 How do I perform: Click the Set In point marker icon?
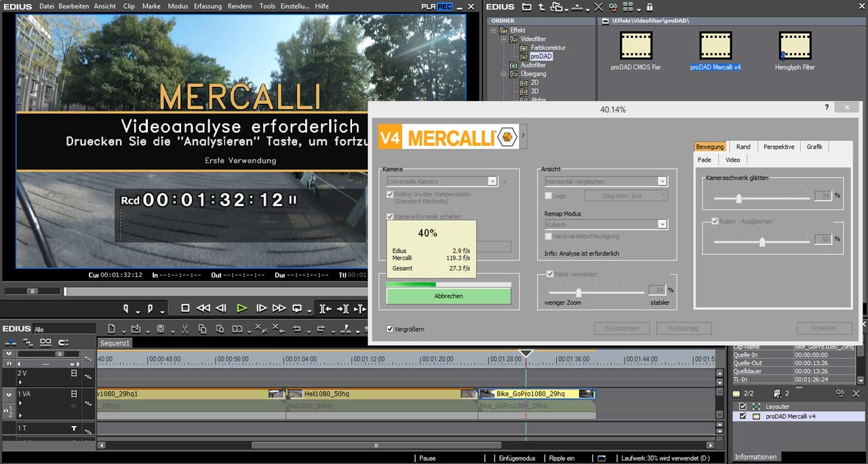click(126, 308)
